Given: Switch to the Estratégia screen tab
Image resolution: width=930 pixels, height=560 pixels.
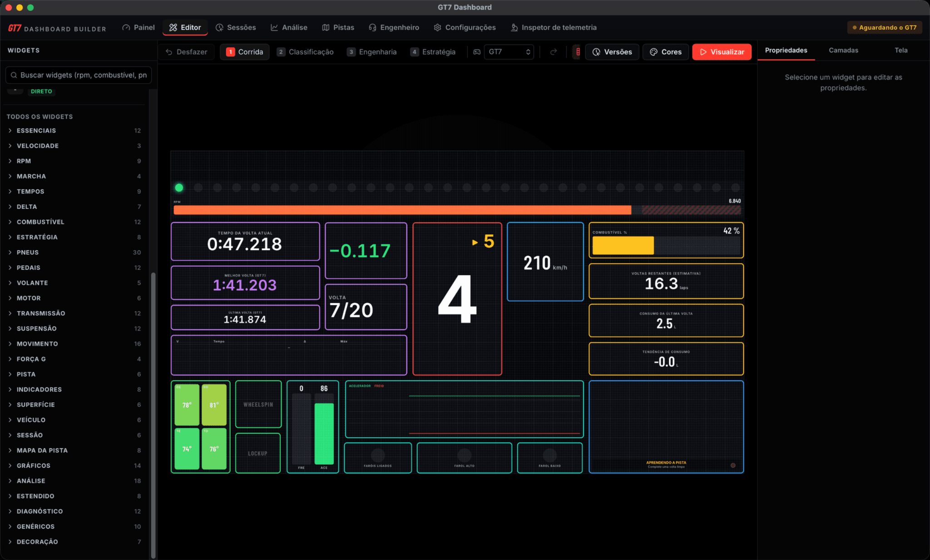Looking at the screenshot, I should click(433, 52).
